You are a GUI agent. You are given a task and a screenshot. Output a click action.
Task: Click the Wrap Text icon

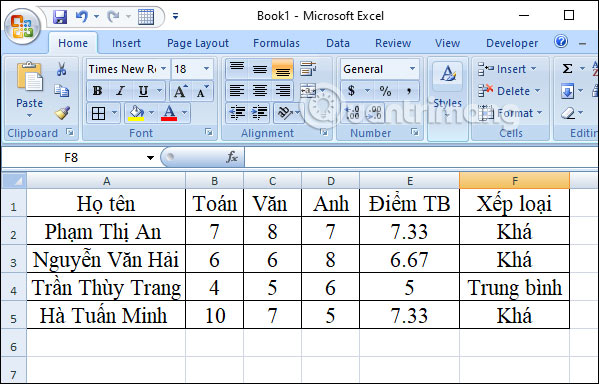click(x=308, y=69)
